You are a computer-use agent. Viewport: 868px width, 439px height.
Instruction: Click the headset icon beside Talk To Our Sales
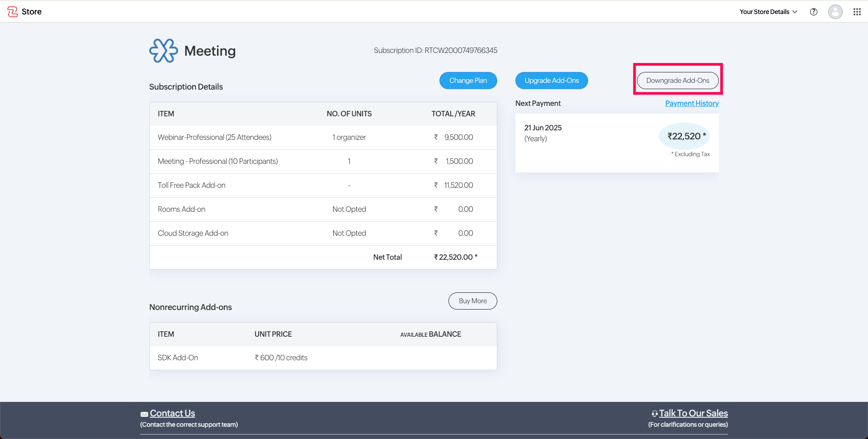pos(655,414)
